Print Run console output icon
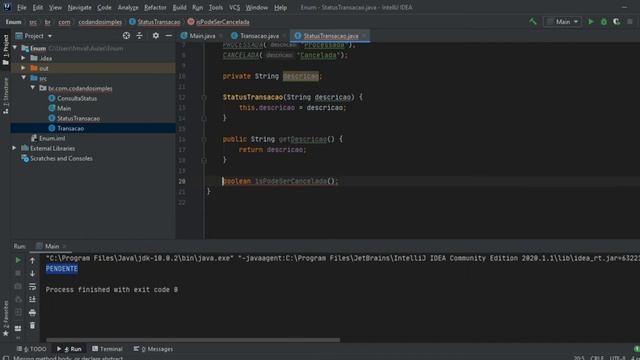Image resolution: width=640 pixels, height=360 pixels. point(32,313)
